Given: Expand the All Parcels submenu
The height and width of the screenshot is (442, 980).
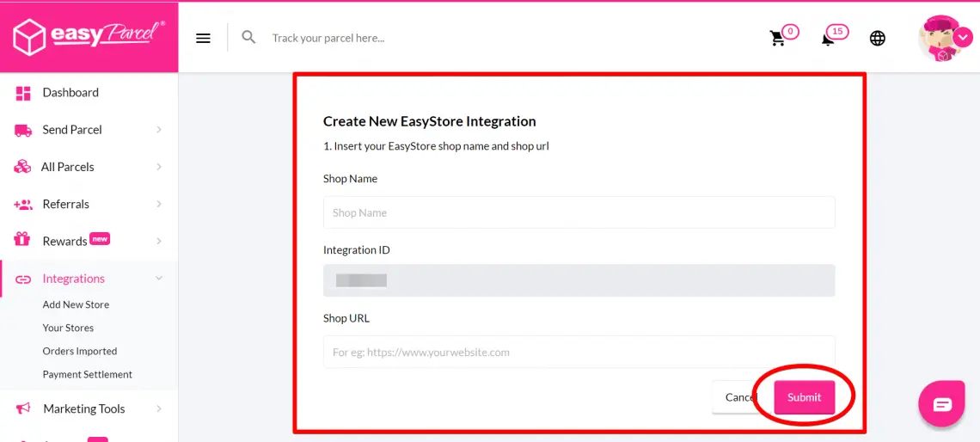Looking at the screenshot, I should pyautogui.click(x=159, y=167).
